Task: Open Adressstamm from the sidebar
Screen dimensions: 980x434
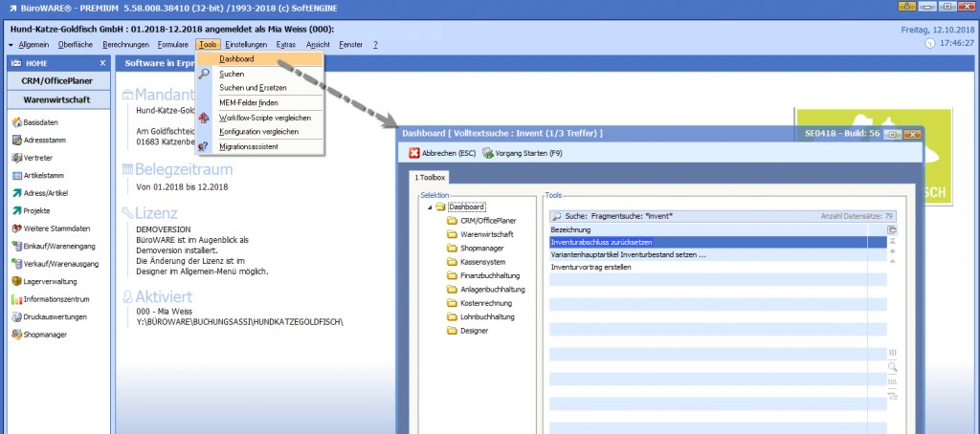Action: click(42, 141)
